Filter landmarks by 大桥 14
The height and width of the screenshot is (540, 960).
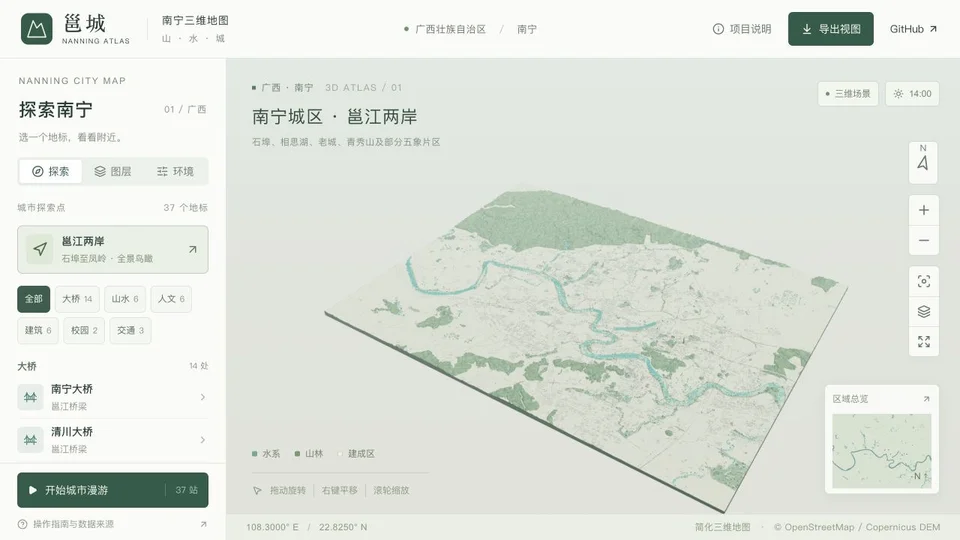[x=77, y=299]
